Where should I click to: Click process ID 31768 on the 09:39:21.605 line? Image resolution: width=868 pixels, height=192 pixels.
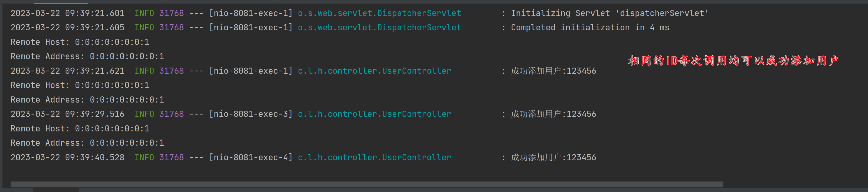pyautogui.click(x=171, y=28)
